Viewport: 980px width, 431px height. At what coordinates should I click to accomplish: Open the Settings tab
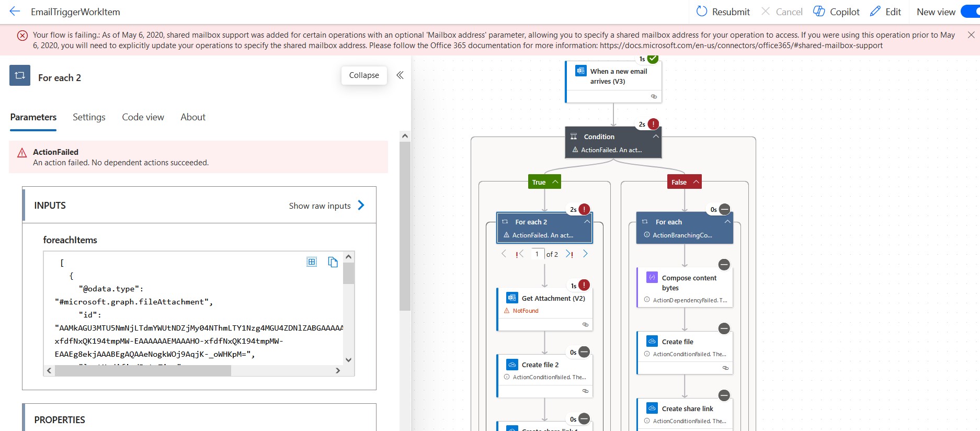click(89, 117)
